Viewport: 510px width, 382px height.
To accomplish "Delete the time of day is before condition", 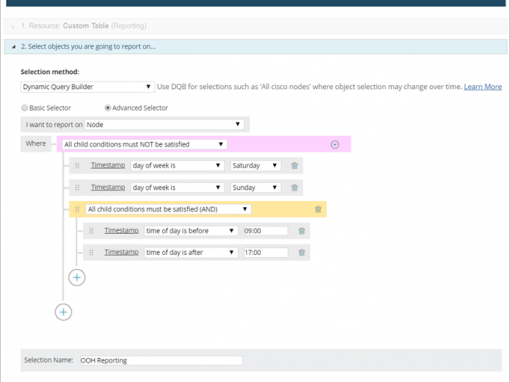I will pyautogui.click(x=302, y=231).
